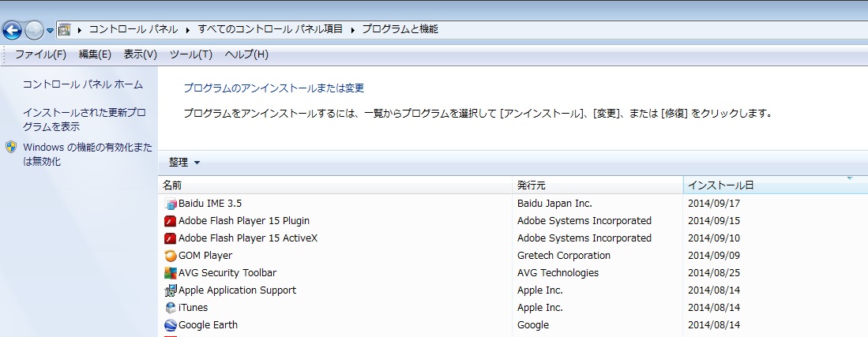This screenshot has width=868, height=337.
Task: Open the 整理 dropdown menu
Action: click(x=184, y=163)
